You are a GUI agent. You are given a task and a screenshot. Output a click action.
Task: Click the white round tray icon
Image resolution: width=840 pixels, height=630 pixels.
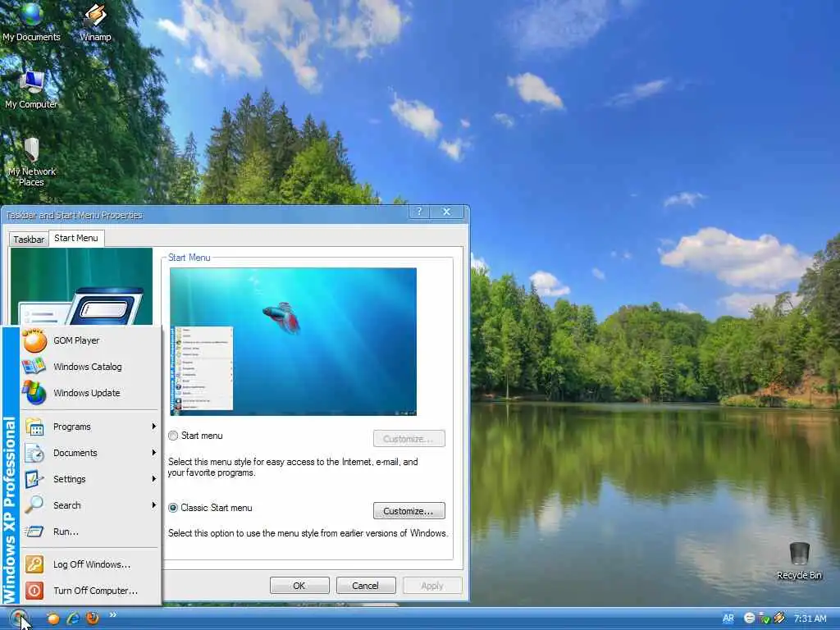(749, 619)
